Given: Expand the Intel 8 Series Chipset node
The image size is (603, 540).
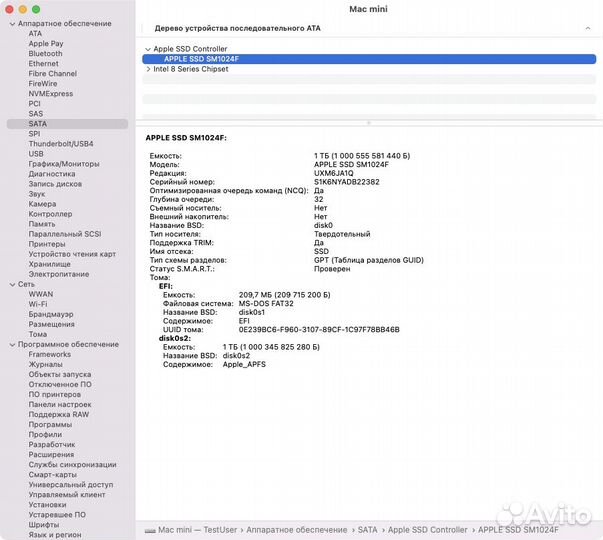Looking at the screenshot, I should tap(148, 69).
